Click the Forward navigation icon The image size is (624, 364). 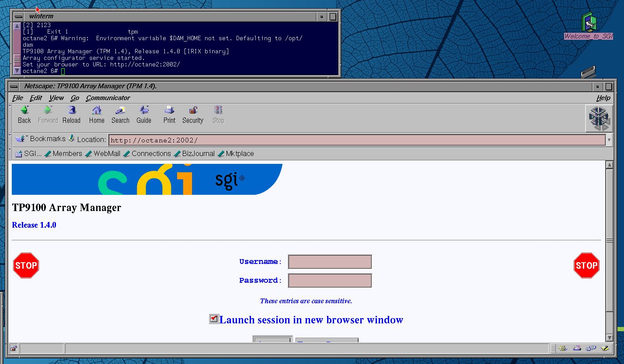pos(48,115)
